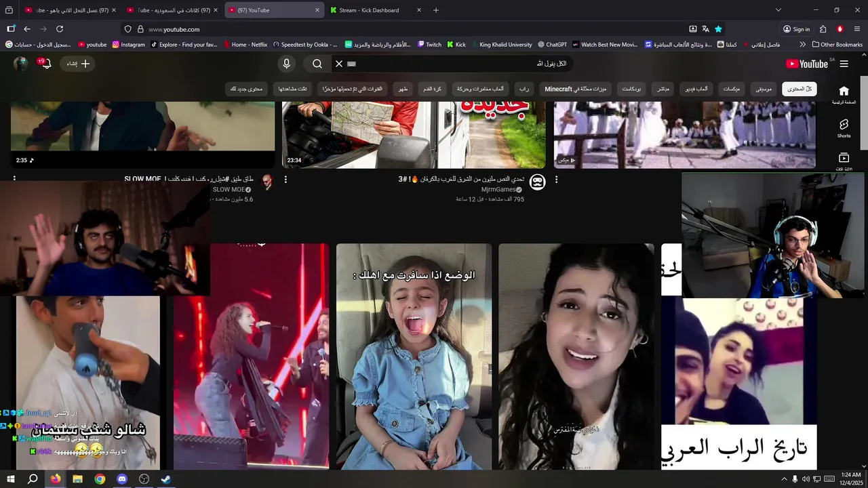
Task: Open Steam from taskbar
Action: [166, 479]
